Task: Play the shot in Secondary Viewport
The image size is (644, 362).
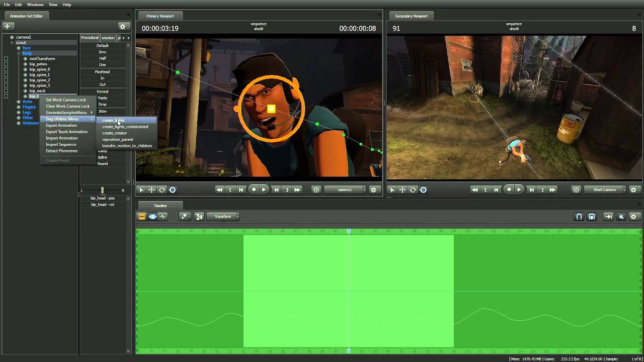Action: 519,190
